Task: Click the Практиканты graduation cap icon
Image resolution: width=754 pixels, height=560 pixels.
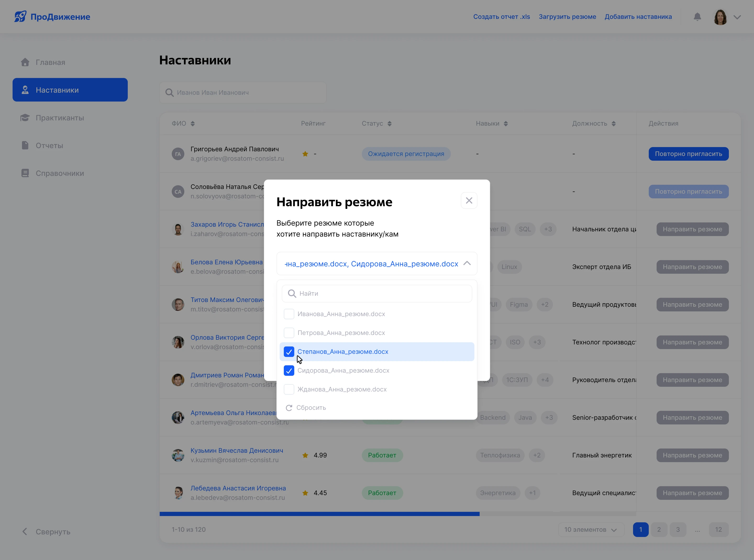Action: click(25, 118)
